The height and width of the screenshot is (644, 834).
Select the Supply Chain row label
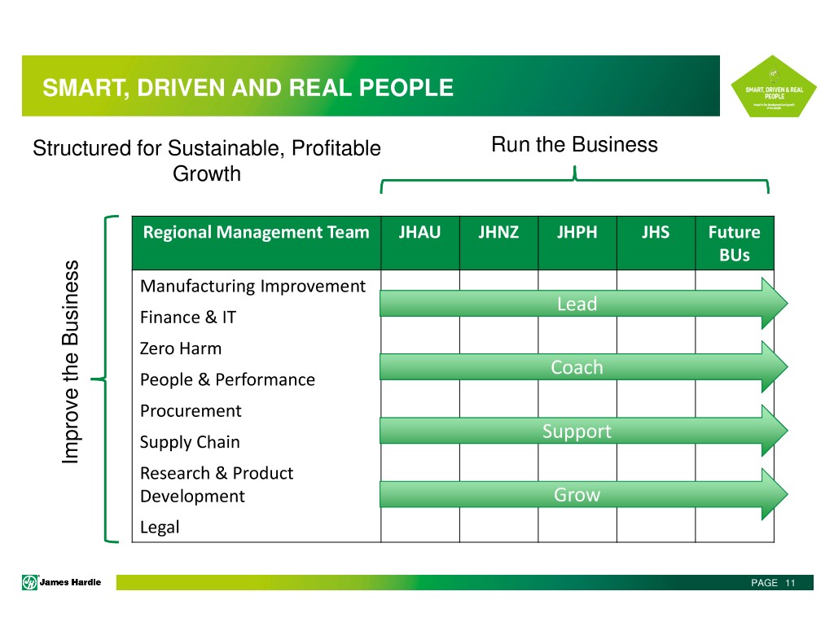pyautogui.click(x=190, y=442)
